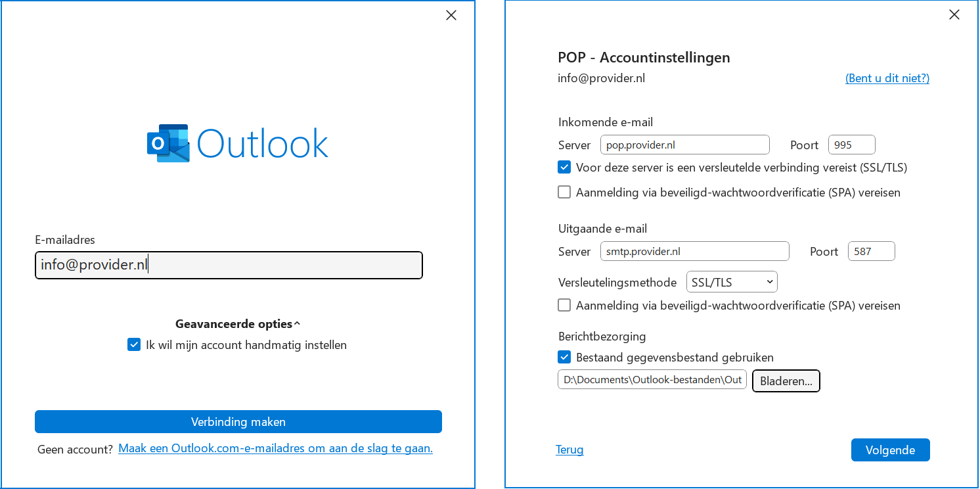Click the 'Terug' link
This screenshot has height=489, width=980.
click(569, 449)
